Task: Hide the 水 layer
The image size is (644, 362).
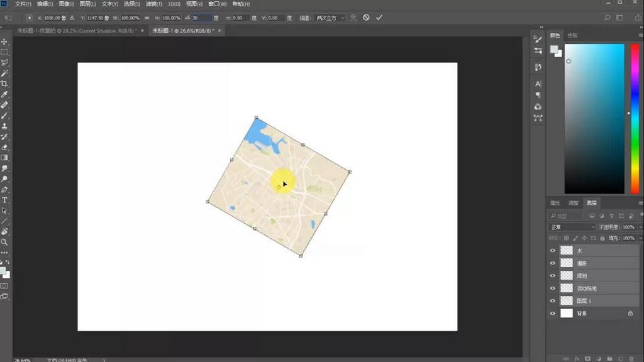Action: pyautogui.click(x=553, y=250)
